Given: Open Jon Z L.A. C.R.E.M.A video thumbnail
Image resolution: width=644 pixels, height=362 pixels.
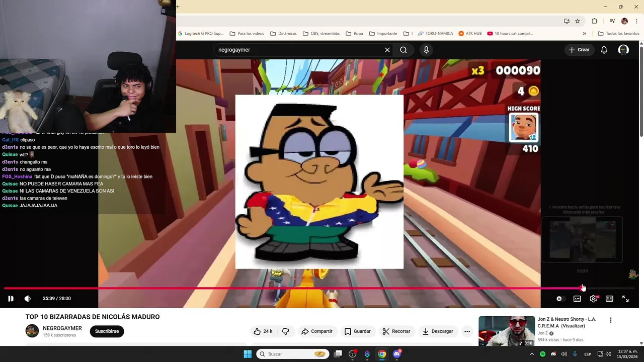Looking at the screenshot, I should pos(507,331).
